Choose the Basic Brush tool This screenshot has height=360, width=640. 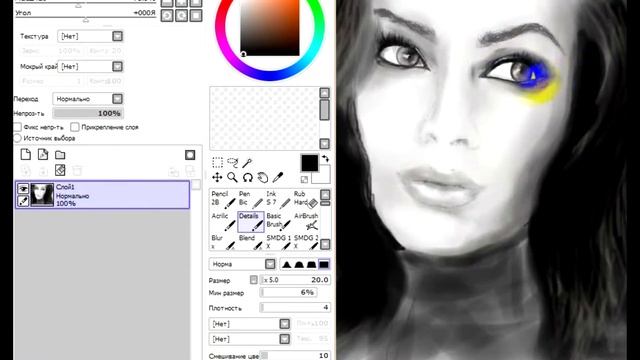pyautogui.click(x=278, y=221)
